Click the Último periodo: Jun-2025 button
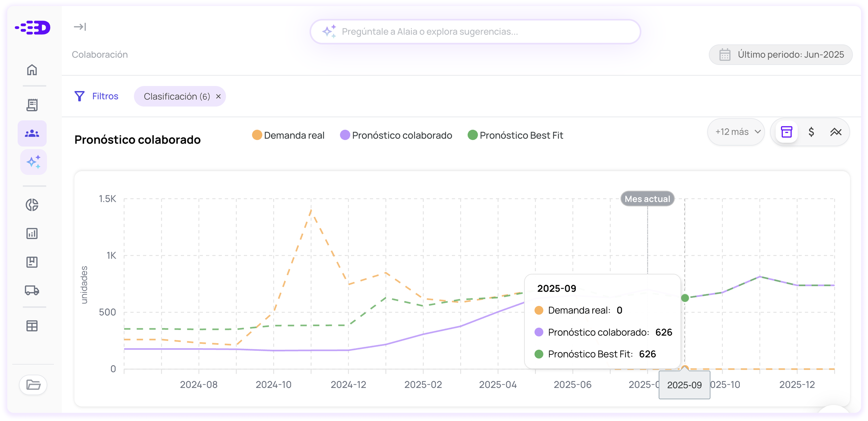The width and height of the screenshot is (868, 421). [x=781, y=55]
